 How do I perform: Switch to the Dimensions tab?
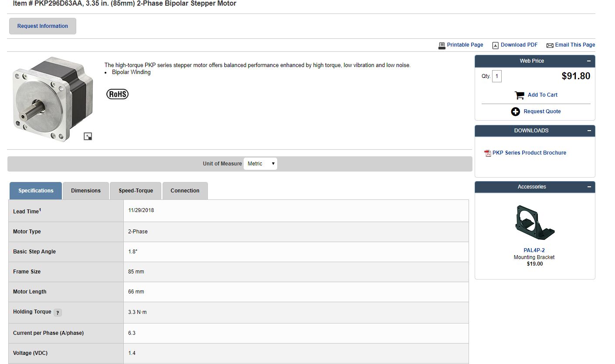(x=86, y=191)
